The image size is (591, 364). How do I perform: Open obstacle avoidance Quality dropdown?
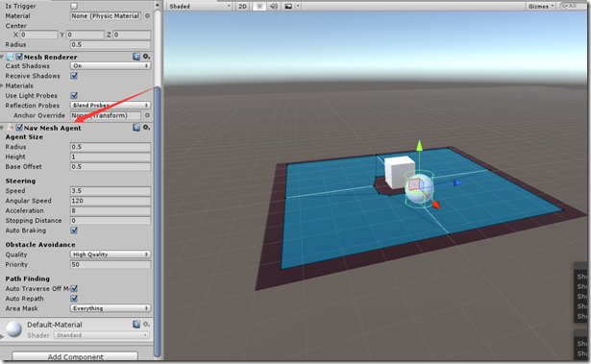pyautogui.click(x=111, y=255)
